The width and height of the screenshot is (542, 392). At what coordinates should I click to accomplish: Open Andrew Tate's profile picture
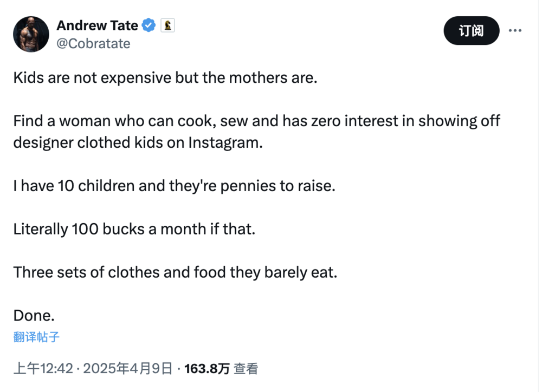(x=31, y=34)
